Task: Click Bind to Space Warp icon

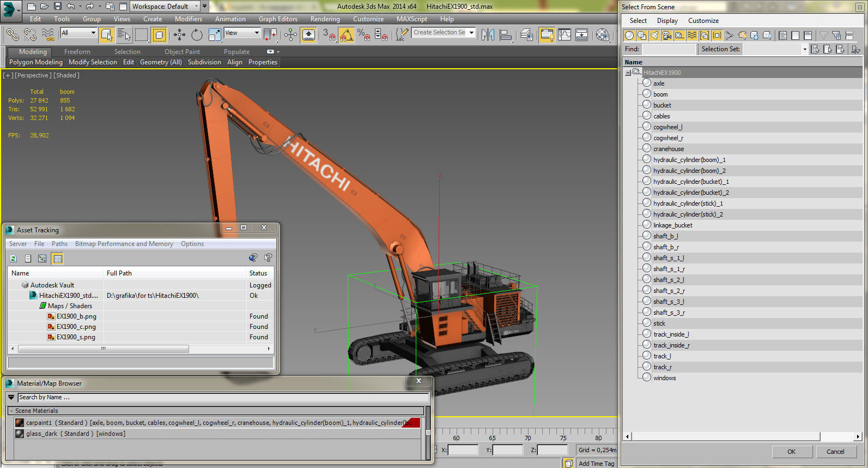Action: (48, 34)
